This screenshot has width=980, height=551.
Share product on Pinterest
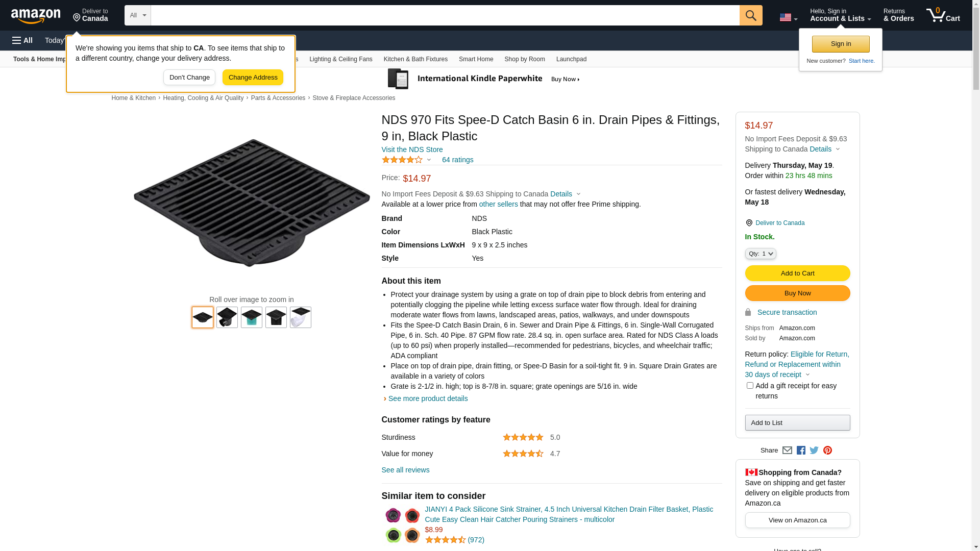[827, 450]
